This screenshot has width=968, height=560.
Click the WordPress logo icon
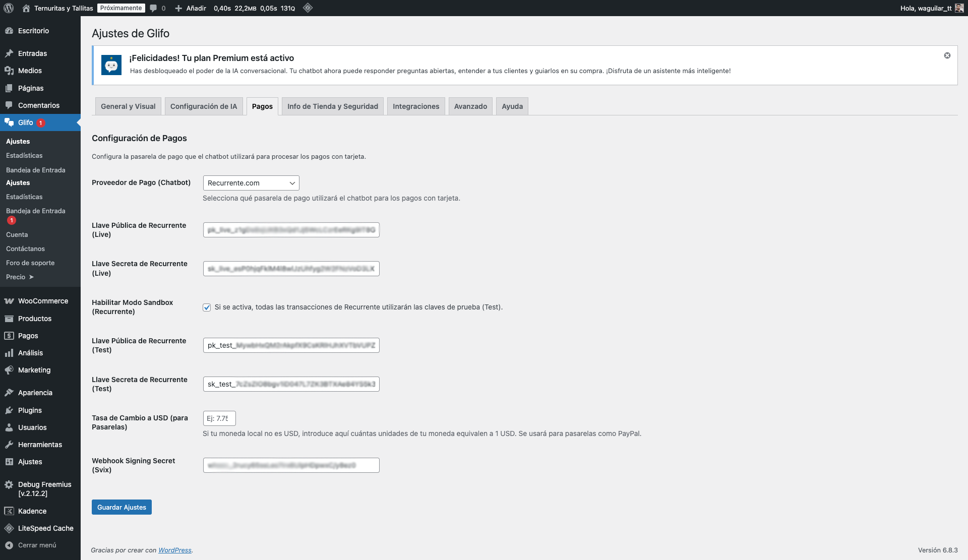pos(9,8)
